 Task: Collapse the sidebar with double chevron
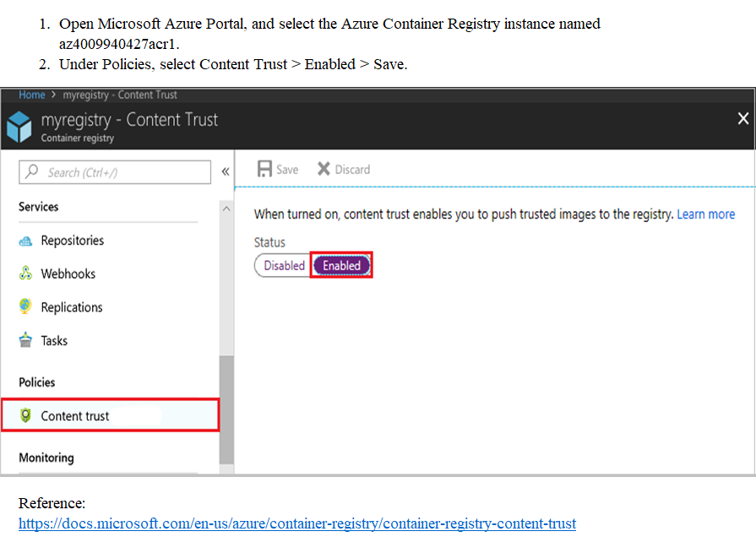click(x=226, y=171)
